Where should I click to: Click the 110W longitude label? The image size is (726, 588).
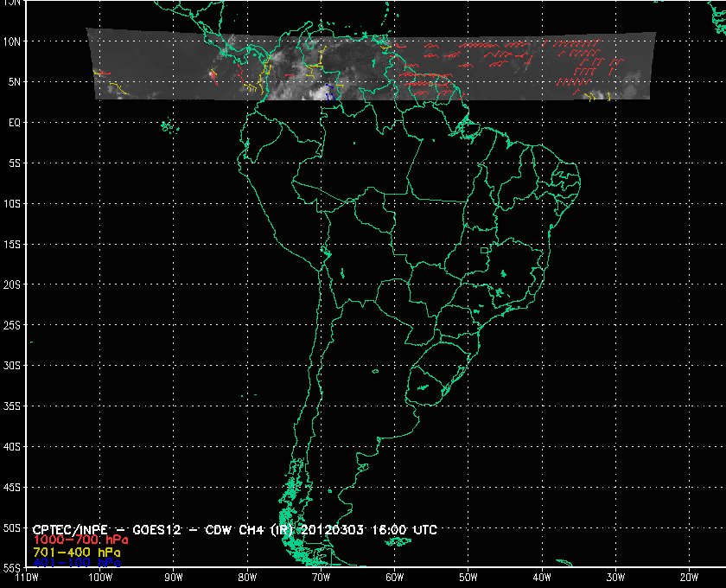click(27, 578)
